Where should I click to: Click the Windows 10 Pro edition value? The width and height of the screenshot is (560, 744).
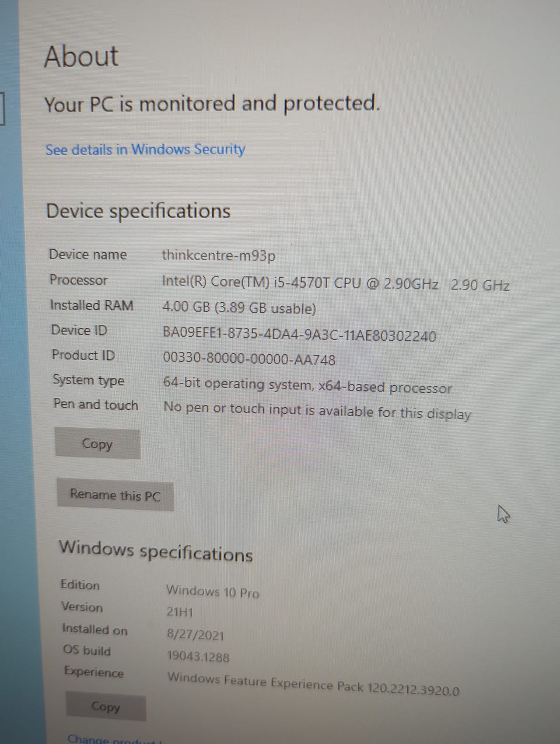[213, 591]
